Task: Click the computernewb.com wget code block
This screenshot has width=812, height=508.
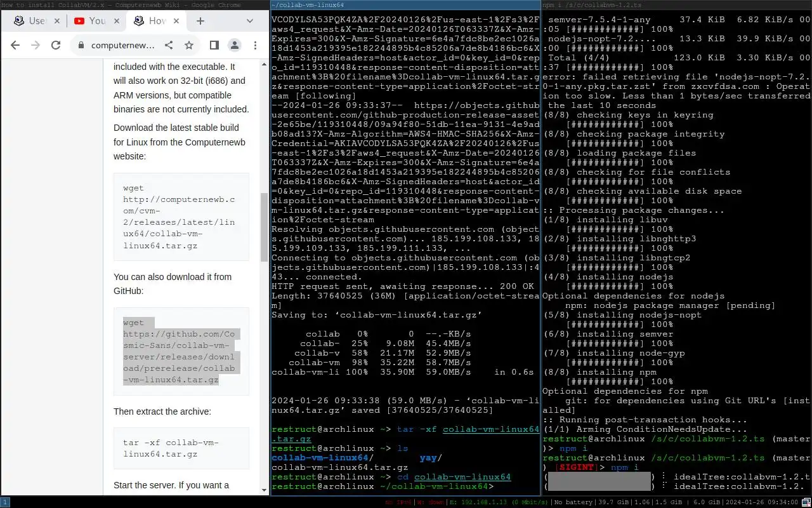Action: pyautogui.click(x=181, y=217)
